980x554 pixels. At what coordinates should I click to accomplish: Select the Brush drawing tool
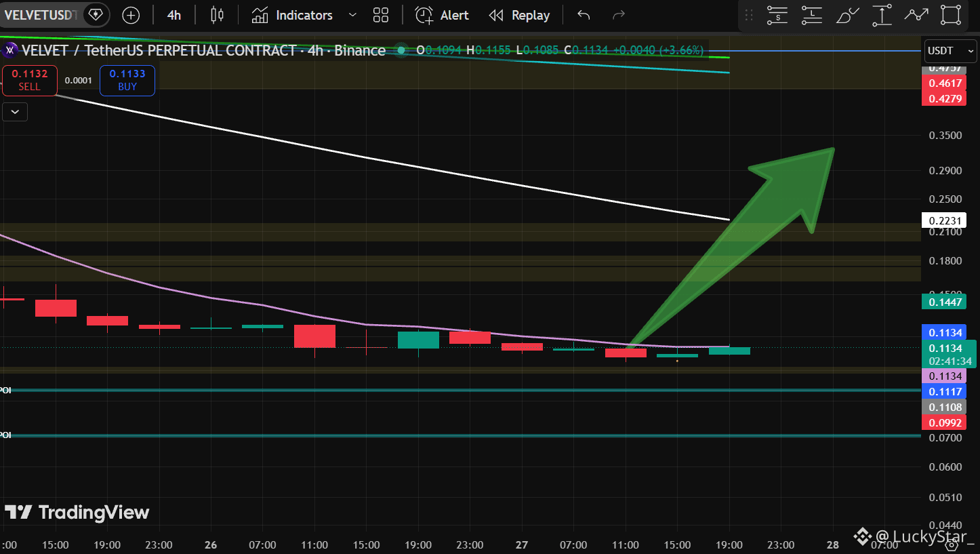pyautogui.click(x=847, y=15)
